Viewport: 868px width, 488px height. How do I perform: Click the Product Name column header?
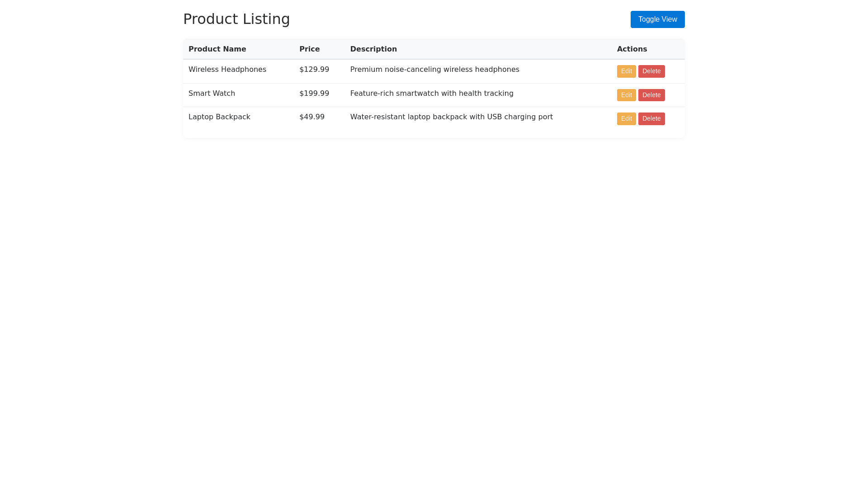click(x=217, y=49)
